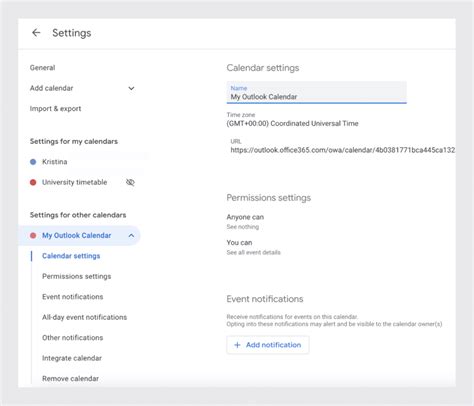
Task: Click the My Outlook Calendar color dot
Action: pos(33,236)
